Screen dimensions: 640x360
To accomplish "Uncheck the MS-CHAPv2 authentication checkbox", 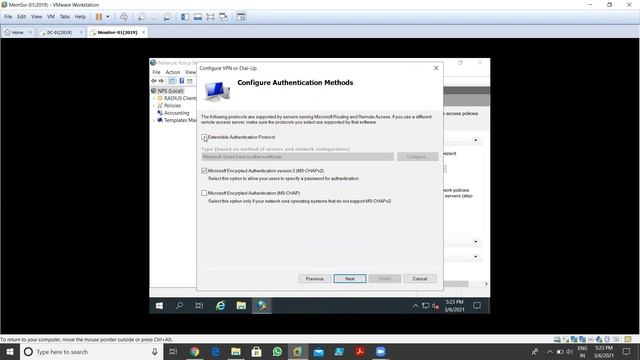I will (x=204, y=171).
